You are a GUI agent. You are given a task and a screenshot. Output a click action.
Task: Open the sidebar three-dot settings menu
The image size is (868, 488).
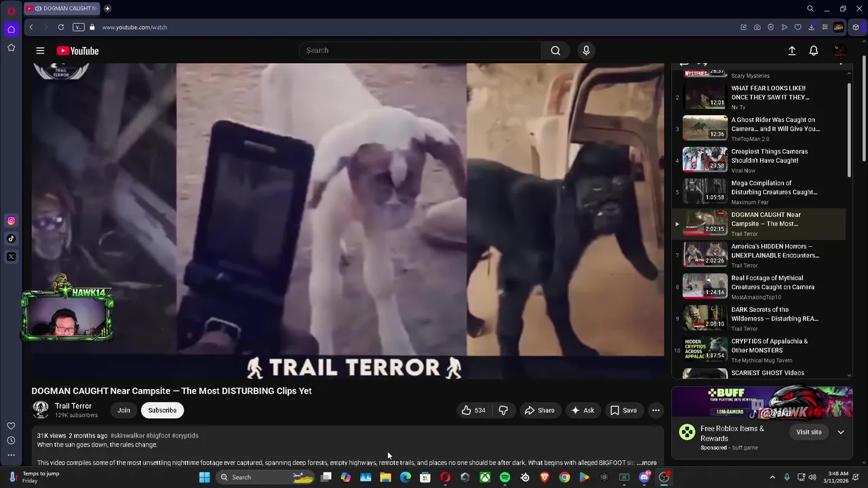click(x=11, y=455)
